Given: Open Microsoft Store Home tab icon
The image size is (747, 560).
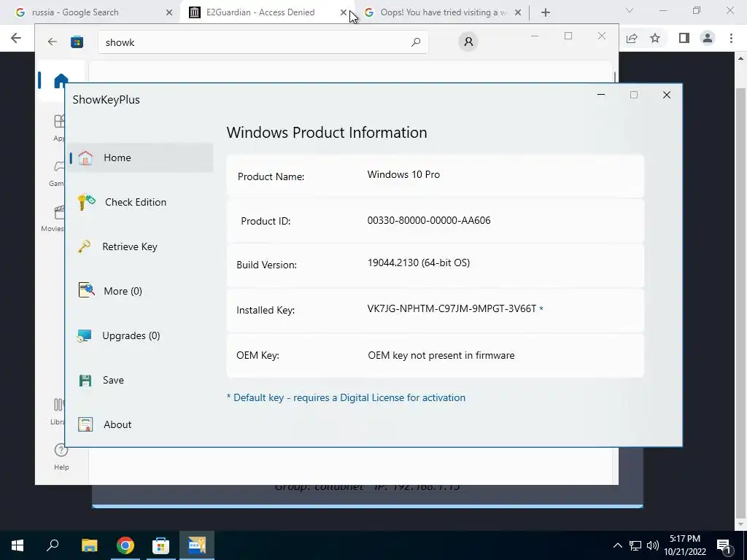Looking at the screenshot, I should pos(61,80).
